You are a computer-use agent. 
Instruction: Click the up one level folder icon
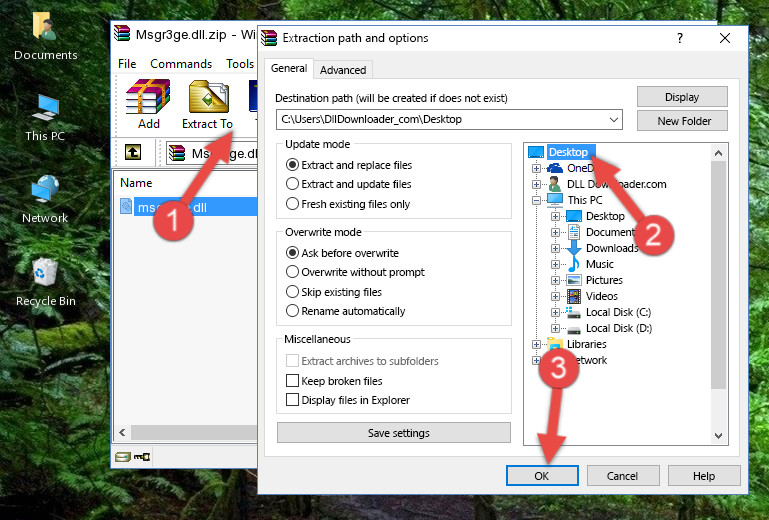(133, 152)
